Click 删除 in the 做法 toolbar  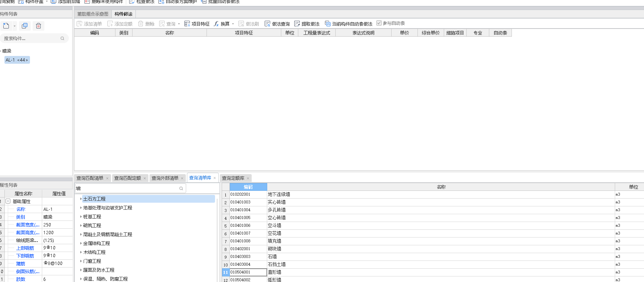click(x=146, y=24)
